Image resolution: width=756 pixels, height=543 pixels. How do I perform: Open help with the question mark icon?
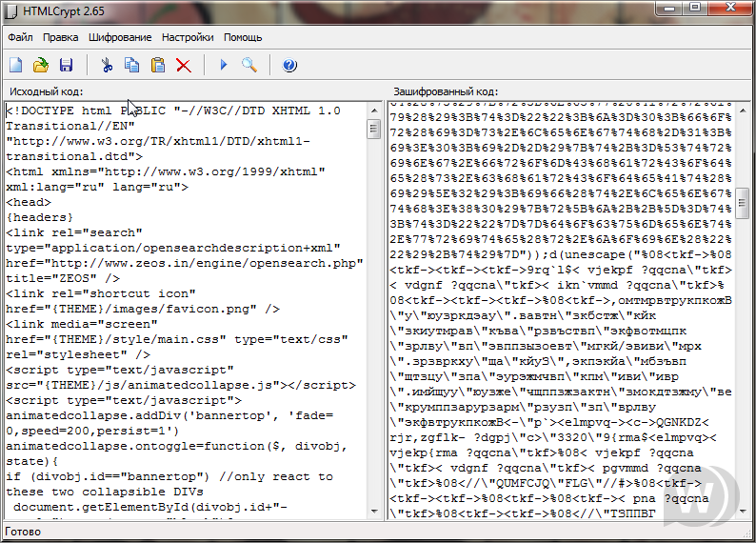coord(289,65)
